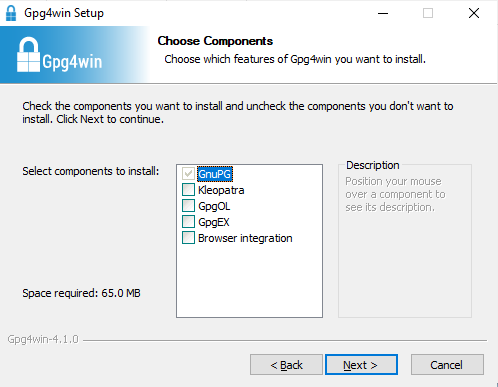Click the Gpg4win Setup title text

64,13
